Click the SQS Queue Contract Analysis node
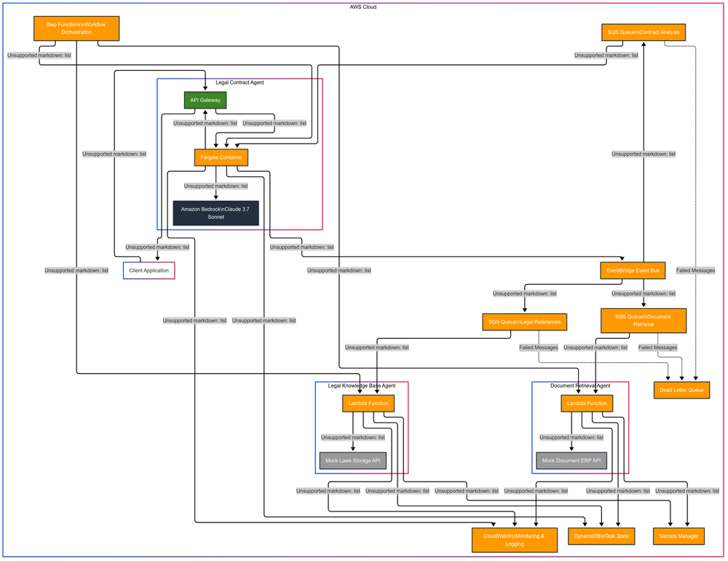Viewport: 728px width, 561px height. tap(643, 32)
